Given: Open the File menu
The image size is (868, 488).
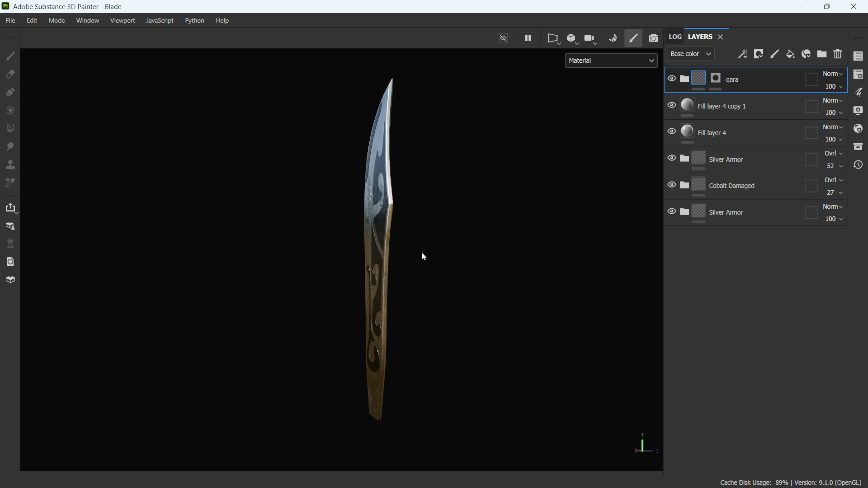Looking at the screenshot, I should (x=10, y=21).
